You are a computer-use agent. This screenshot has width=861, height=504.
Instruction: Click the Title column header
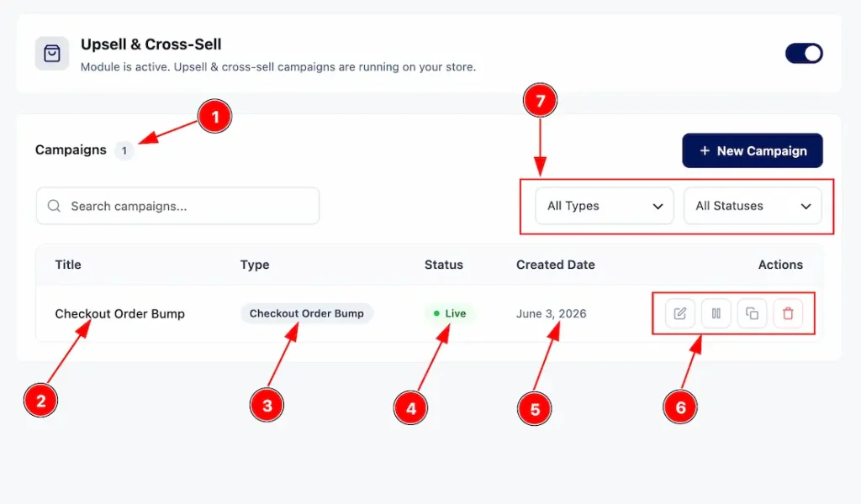[68, 265]
